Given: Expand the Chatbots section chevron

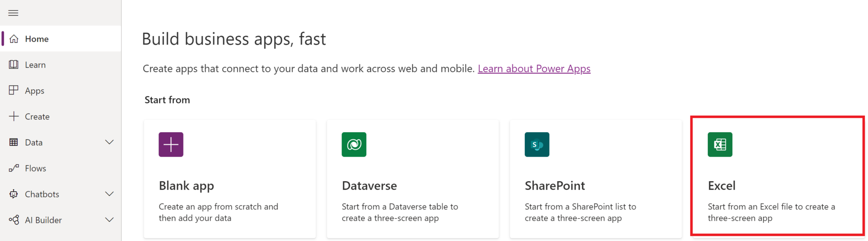Looking at the screenshot, I should coord(109,194).
